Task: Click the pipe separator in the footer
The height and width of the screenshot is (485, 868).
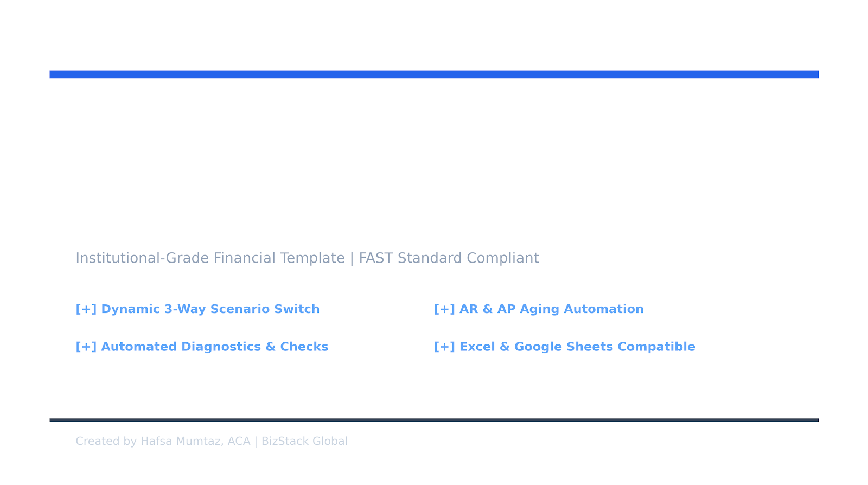Action: tap(256, 441)
